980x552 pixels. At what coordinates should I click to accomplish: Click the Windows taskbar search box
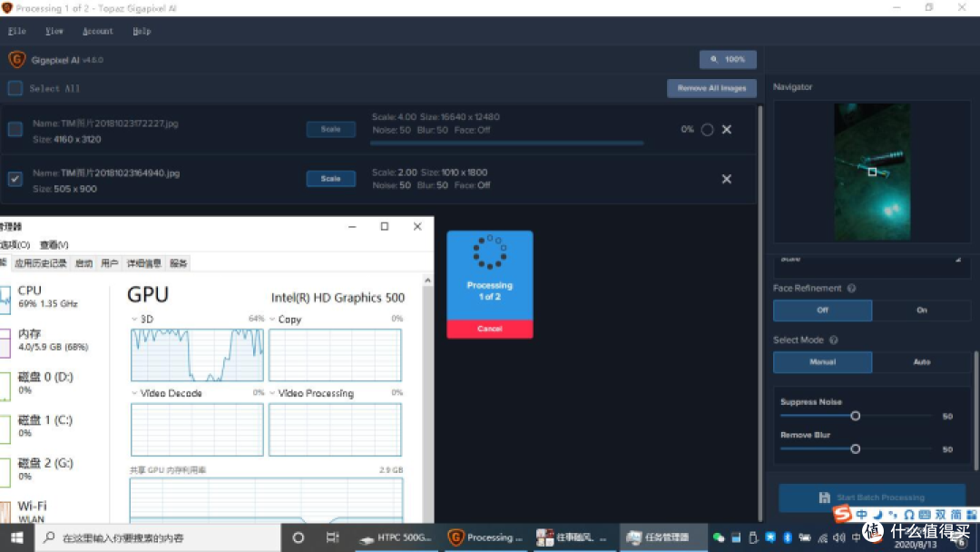click(158, 537)
